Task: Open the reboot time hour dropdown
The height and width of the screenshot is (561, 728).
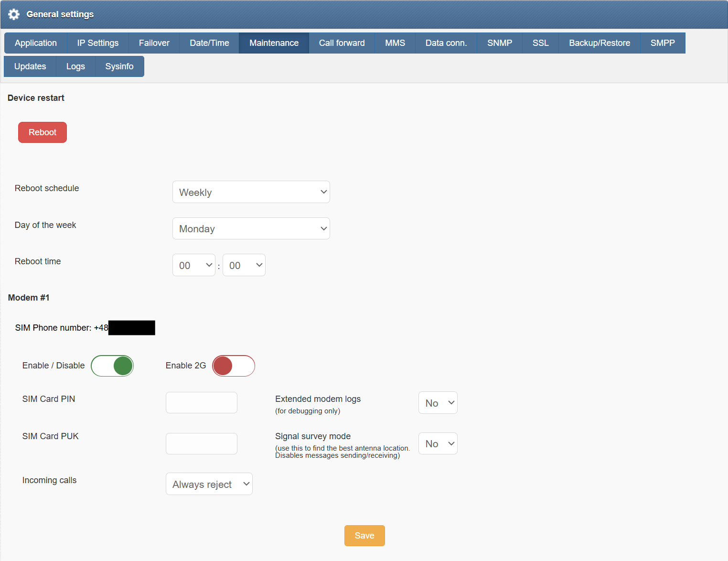Action: [x=194, y=265]
